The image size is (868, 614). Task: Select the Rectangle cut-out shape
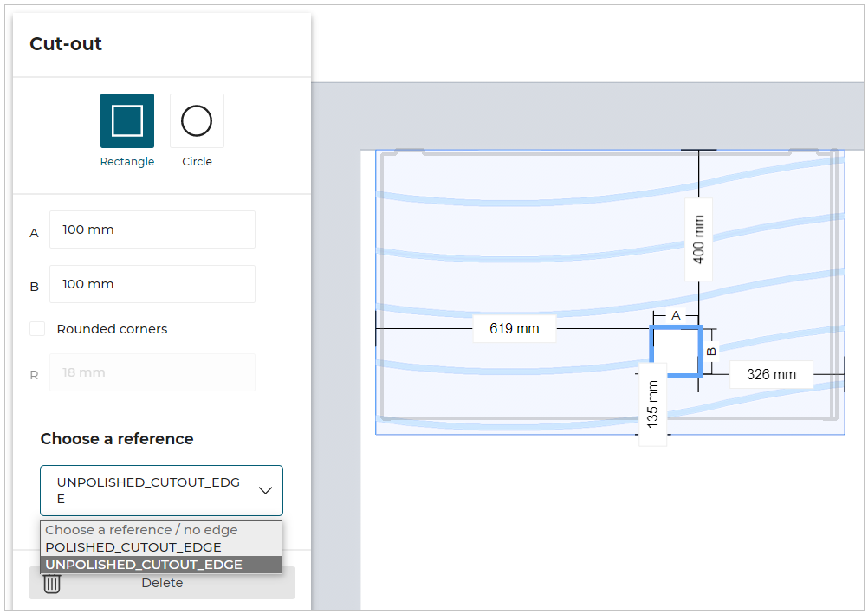(x=127, y=121)
